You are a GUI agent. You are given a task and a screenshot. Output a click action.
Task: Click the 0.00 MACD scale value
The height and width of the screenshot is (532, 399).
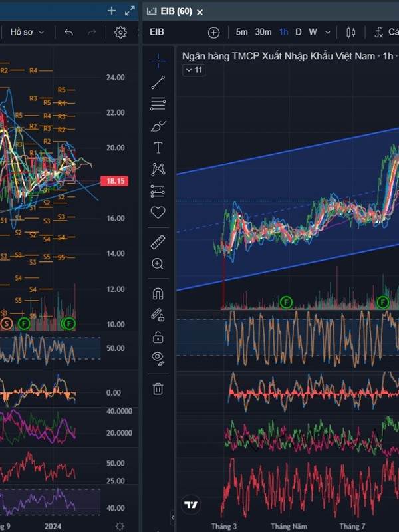[x=113, y=393]
